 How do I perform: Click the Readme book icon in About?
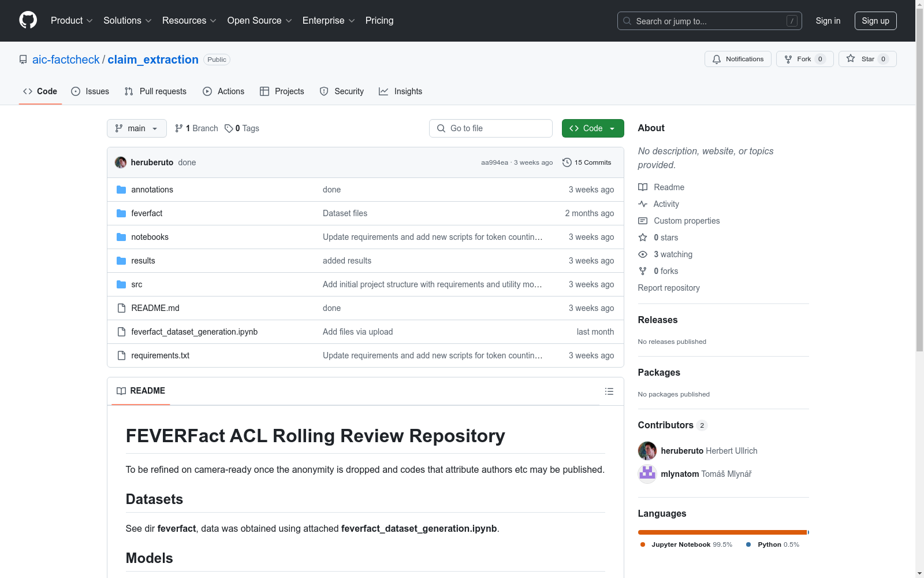click(643, 187)
